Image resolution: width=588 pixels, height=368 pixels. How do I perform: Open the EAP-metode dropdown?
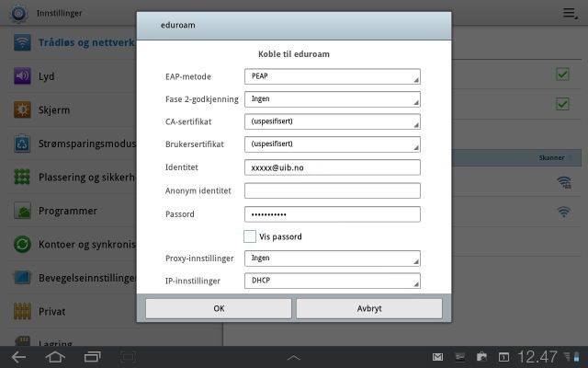pos(332,76)
